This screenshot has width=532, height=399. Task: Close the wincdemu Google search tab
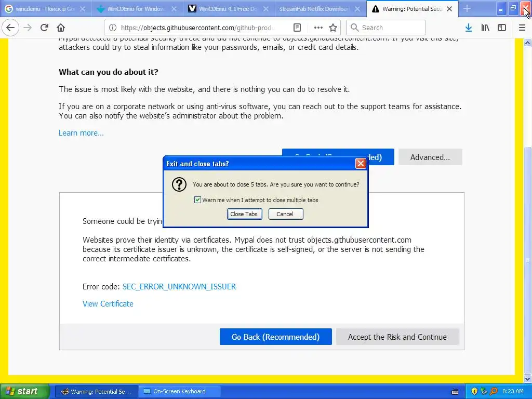(x=83, y=9)
